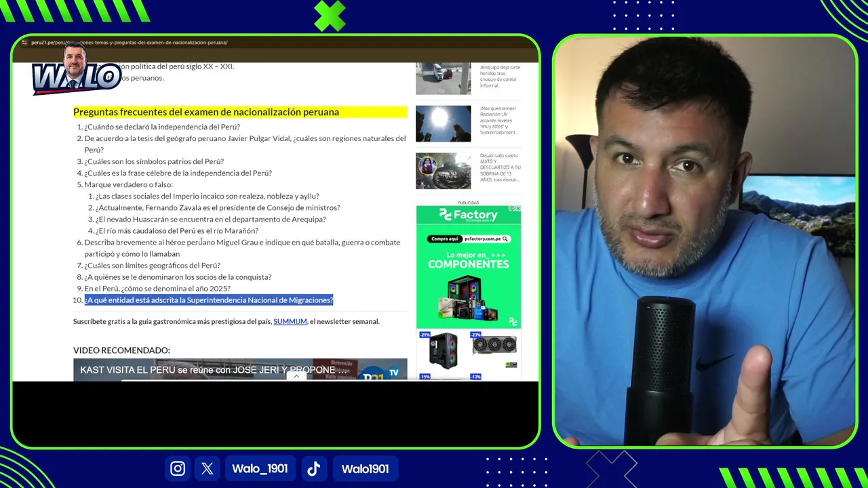This screenshot has width=868, height=488.
Task: Click the site info icon beside URL
Action: click(x=24, y=43)
